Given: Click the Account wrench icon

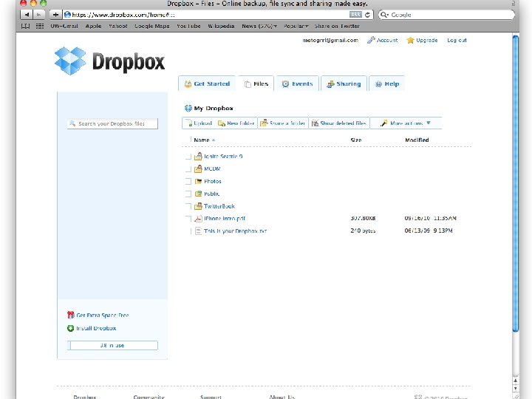Looking at the screenshot, I should click(371, 40).
